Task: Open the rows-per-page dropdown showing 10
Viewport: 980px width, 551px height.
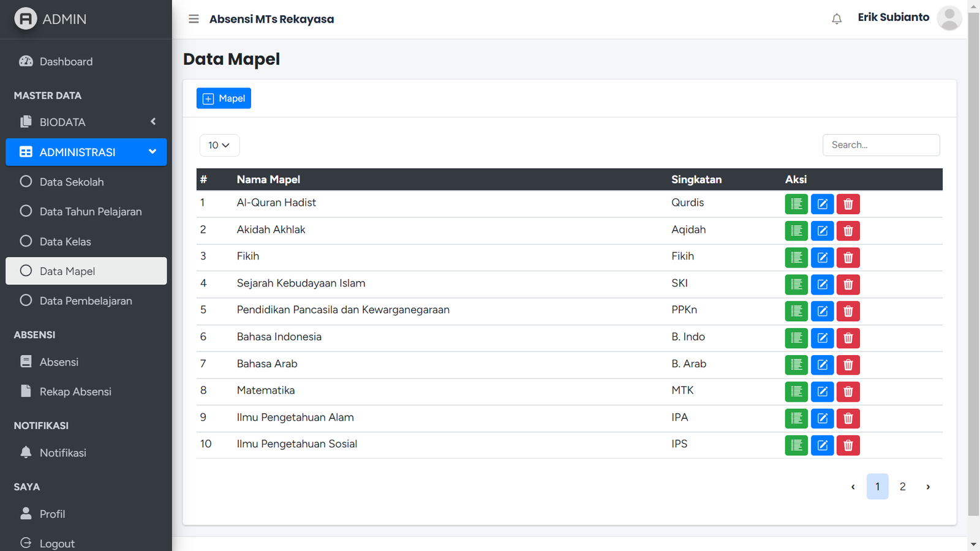Action: [x=219, y=145]
